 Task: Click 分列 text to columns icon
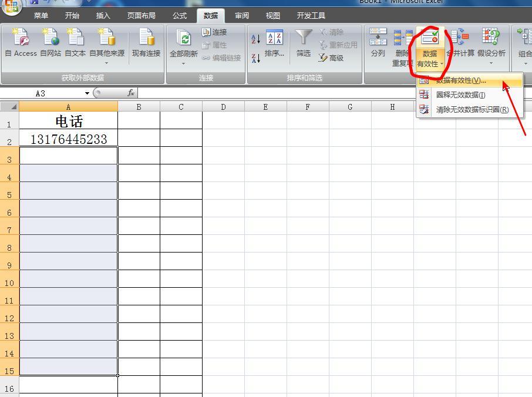[378, 36]
